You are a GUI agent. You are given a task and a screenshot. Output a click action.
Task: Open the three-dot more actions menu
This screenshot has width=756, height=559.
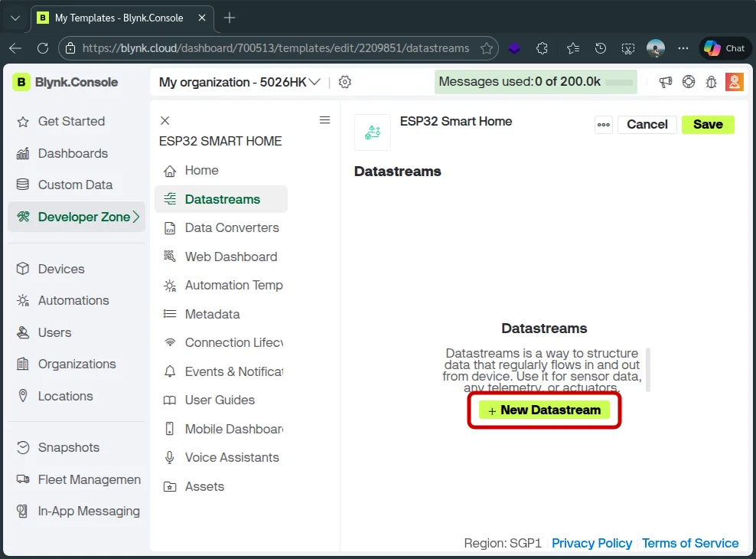click(604, 125)
